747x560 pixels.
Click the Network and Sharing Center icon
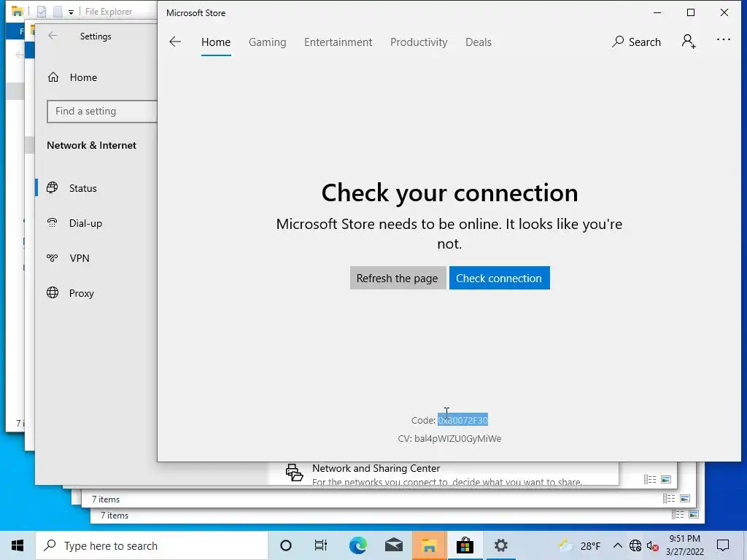pyautogui.click(x=294, y=472)
